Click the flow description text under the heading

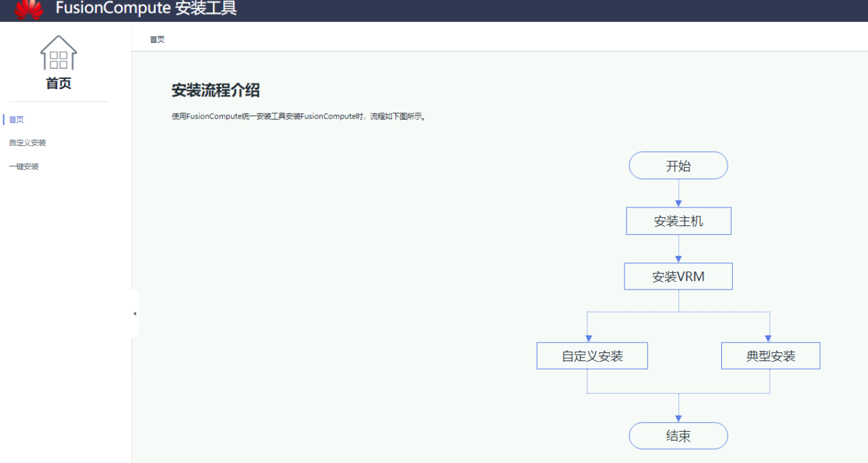pyautogui.click(x=299, y=117)
